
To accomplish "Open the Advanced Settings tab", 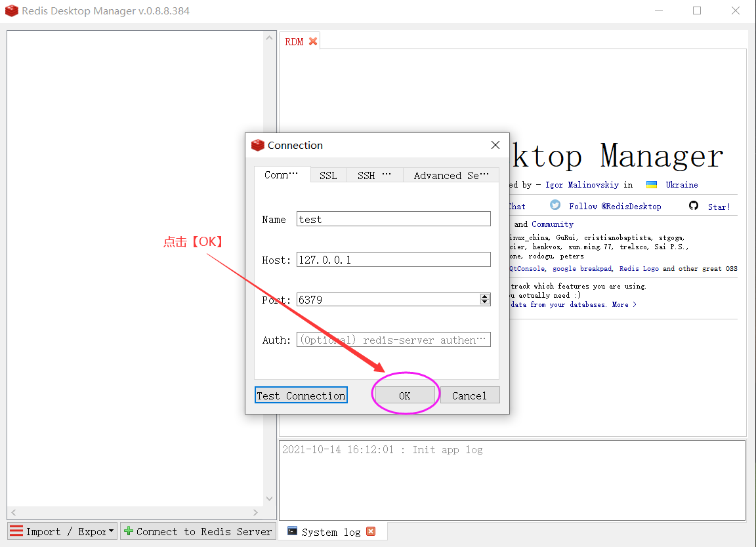I will tap(451, 175).
